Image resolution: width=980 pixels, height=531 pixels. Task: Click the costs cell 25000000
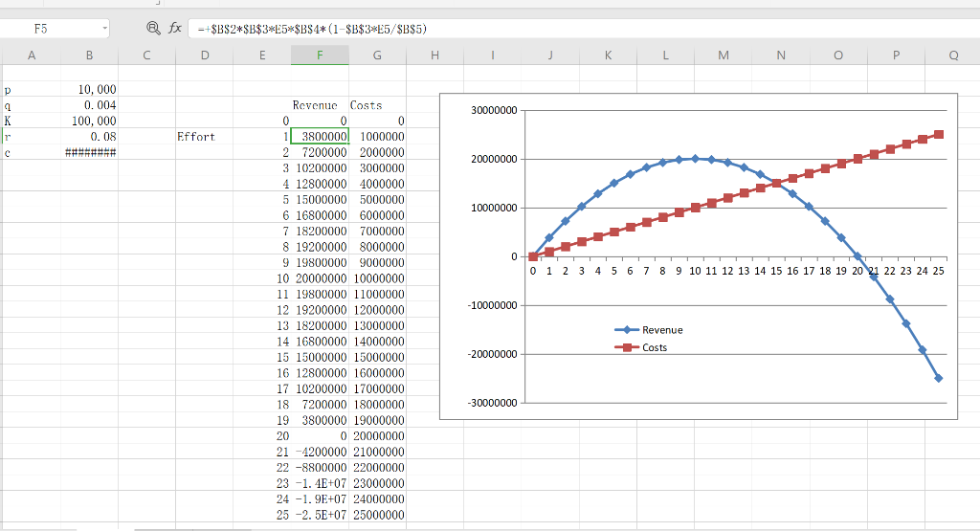(377, 515)
